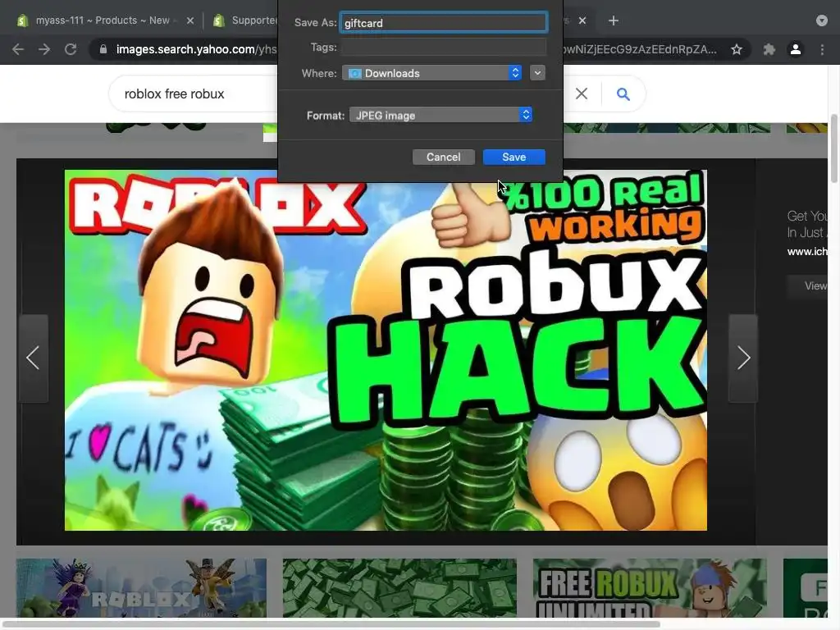The image size is (840, 630).
Task: Switch to the Supported tab
Action: (x=245, y=21)
